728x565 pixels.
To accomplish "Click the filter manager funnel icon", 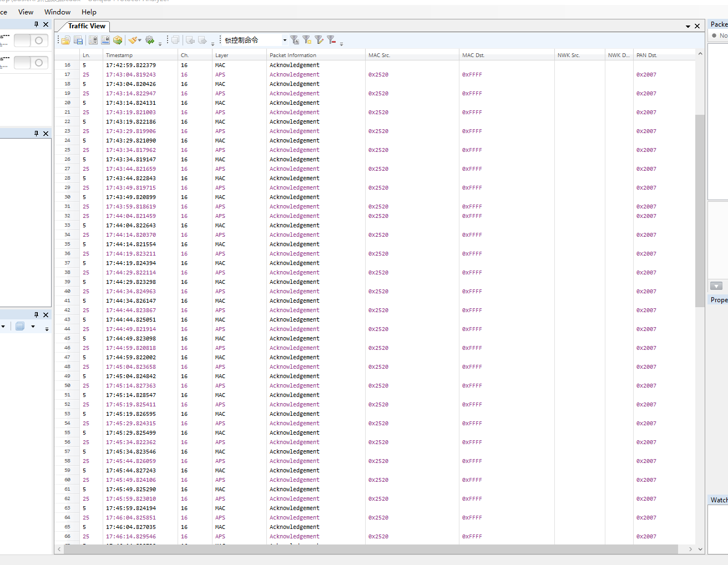I will pos(295,40).
